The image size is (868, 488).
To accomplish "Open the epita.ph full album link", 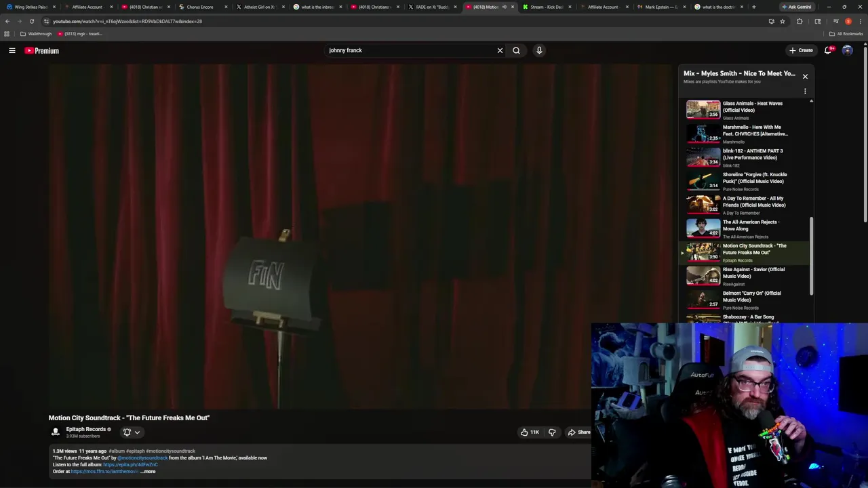I will [x=130, y=464].
